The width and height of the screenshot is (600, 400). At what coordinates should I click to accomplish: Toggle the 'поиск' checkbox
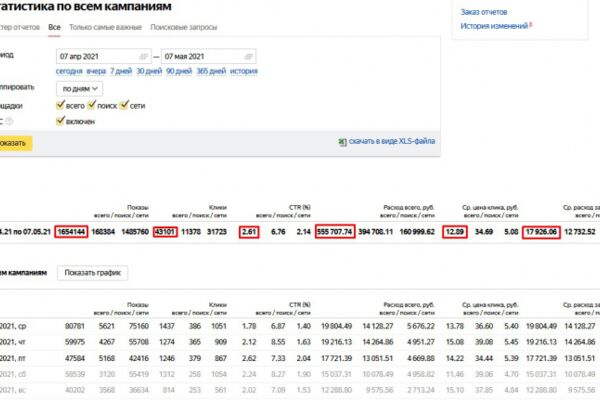click(x=91, y=105)
